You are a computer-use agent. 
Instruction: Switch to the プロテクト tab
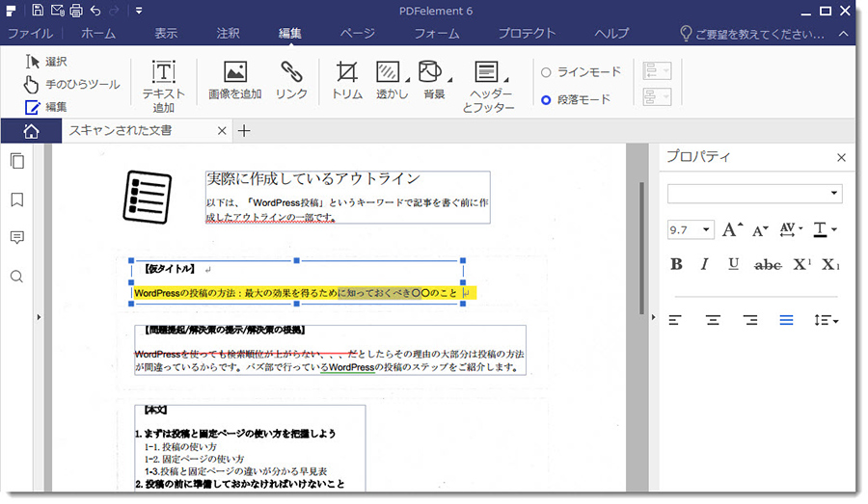pyautogui.click(x=527, y=33)
